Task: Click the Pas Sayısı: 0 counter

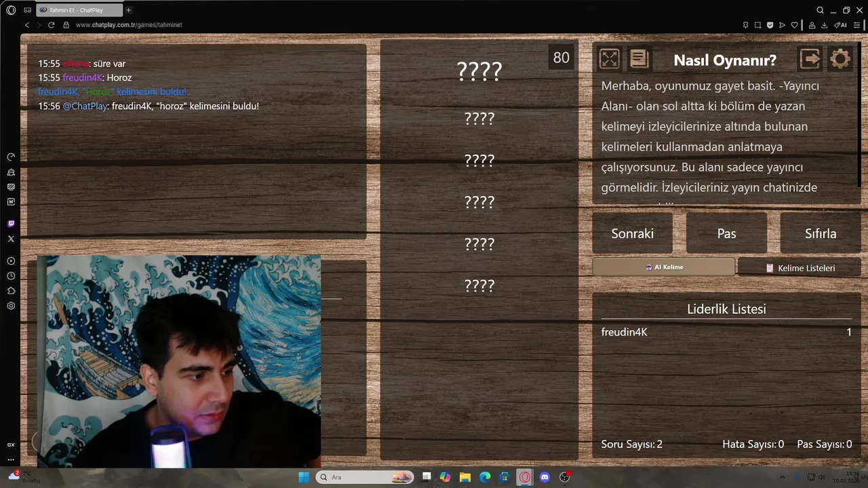Action: 825,445
